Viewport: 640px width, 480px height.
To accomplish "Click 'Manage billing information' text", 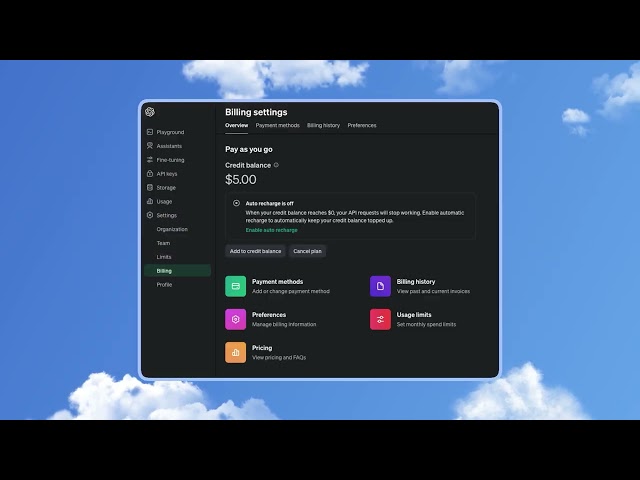I will [284, 324].
